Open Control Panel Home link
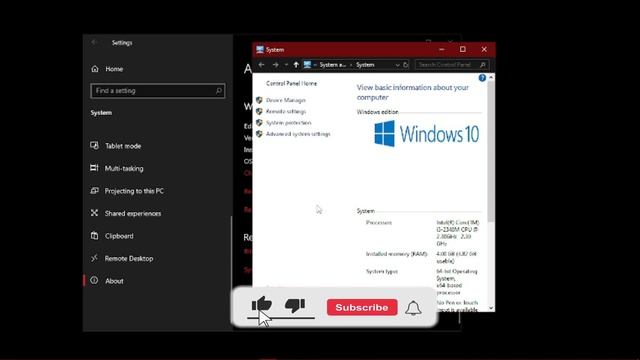Viewport: 640px width, 360px height. tap(291, 83)
